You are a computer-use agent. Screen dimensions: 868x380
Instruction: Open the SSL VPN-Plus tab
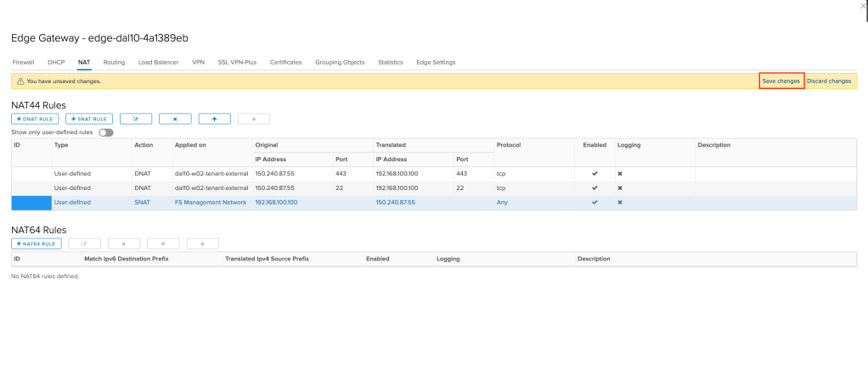pos(237,62)
